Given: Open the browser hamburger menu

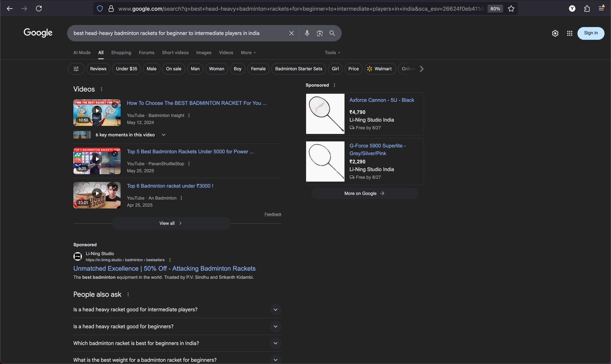Looking at the screenshot, I should click(602, 8).
